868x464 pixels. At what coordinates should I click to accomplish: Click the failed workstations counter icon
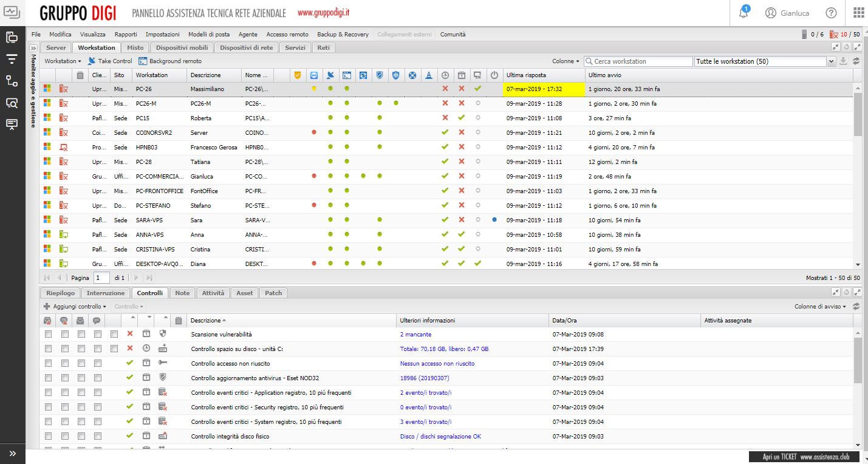tap(834, 35)
